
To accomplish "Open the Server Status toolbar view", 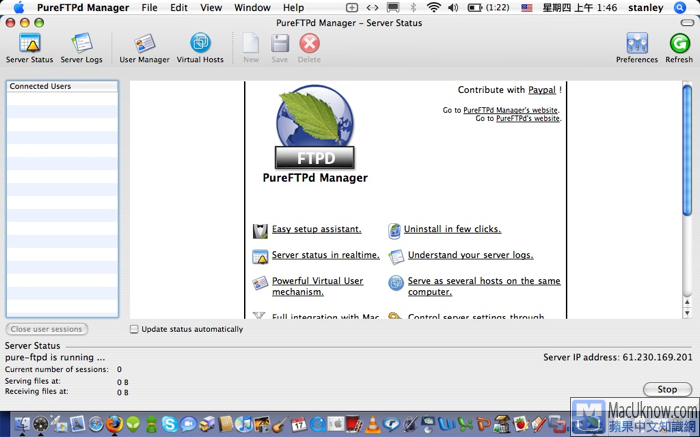I will (29, 48).
